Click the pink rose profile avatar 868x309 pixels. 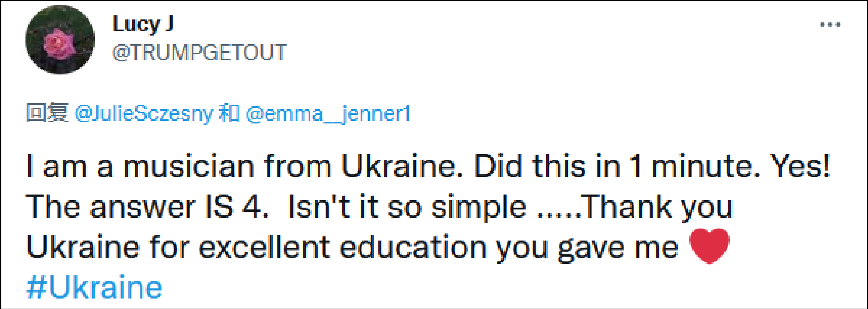pos(60,40)
